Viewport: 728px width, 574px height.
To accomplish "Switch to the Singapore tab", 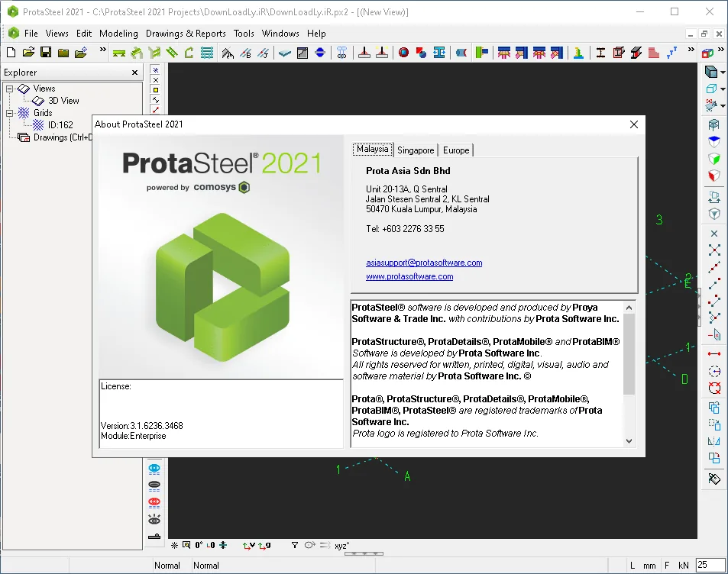I will click(416, 150).
